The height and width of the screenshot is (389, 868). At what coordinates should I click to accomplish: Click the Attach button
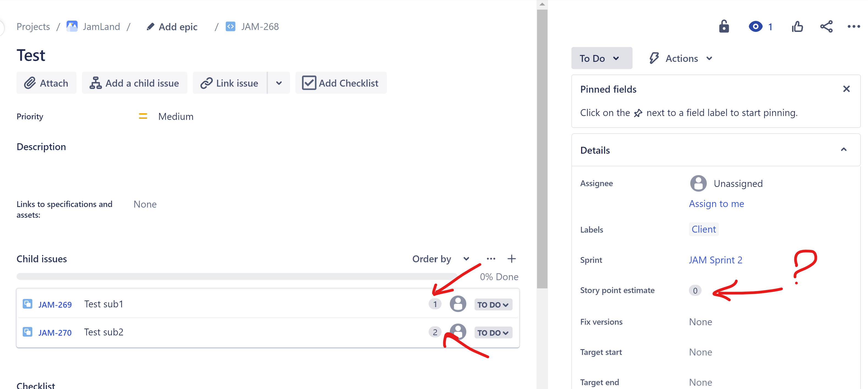click(x=46, y=83)
